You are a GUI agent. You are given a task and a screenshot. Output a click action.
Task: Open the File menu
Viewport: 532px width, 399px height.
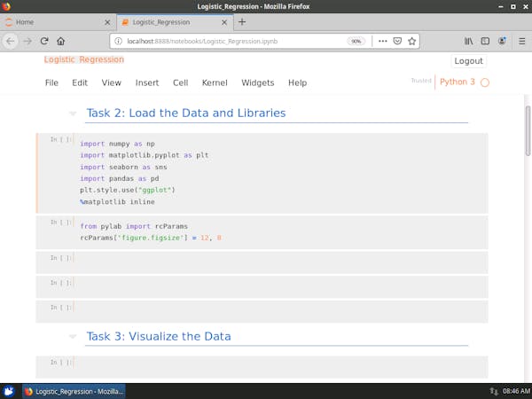pos(51,82)
